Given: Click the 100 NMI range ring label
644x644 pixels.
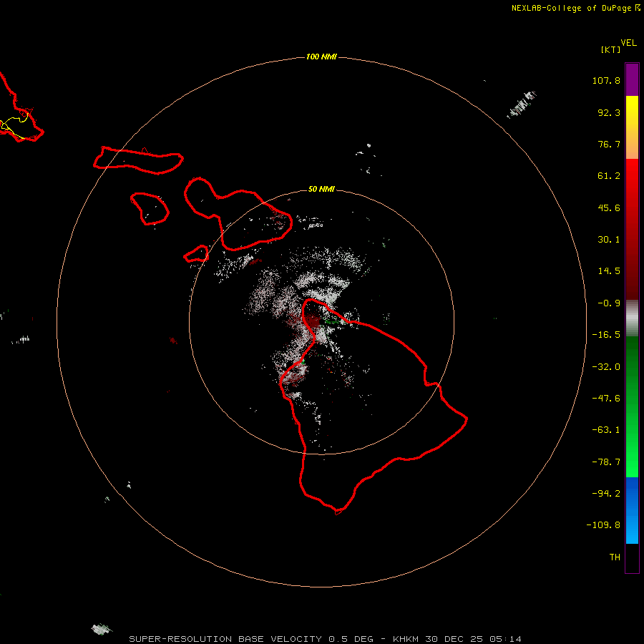Looking at the screenshot, I should point(321,57).
